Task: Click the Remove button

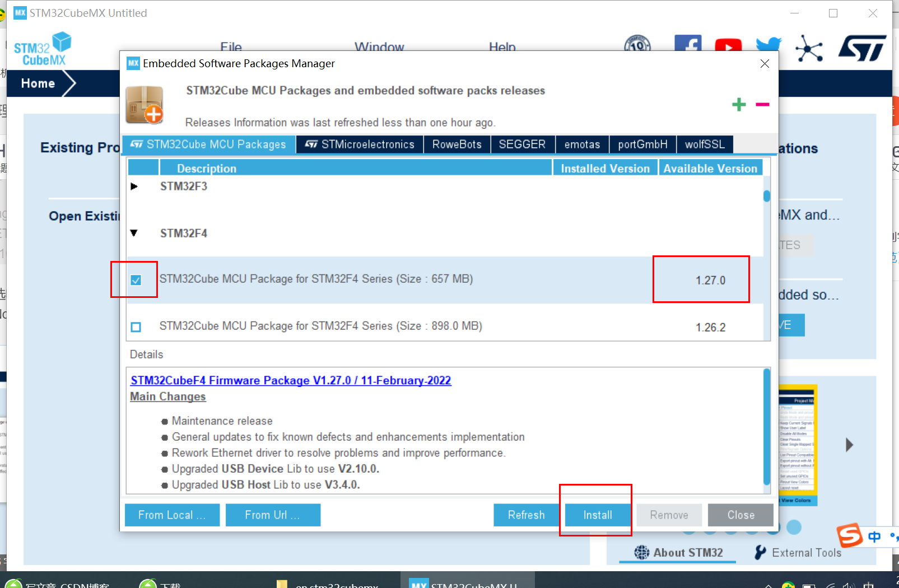Action: tap(669, 515)
